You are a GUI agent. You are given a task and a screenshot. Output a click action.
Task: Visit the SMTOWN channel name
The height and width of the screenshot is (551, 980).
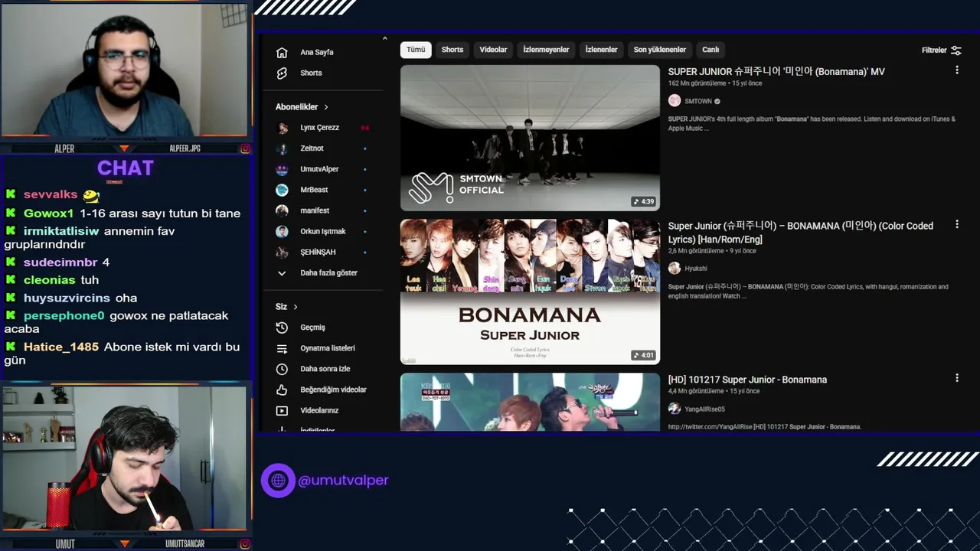pyautogui.click(x=698, y=101)
